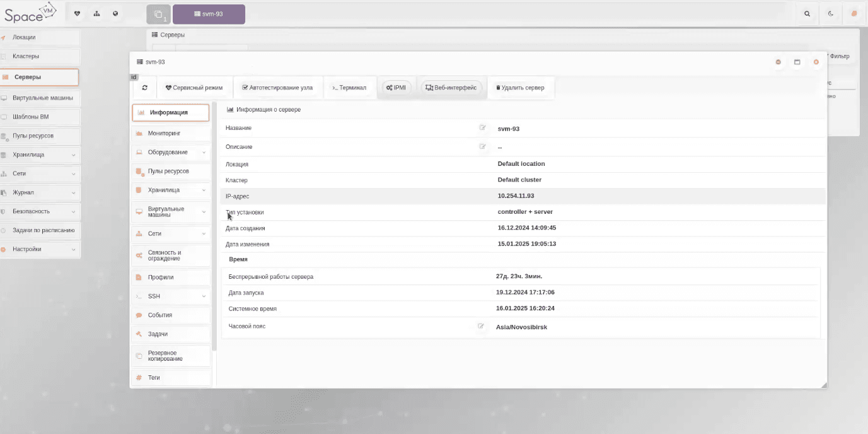Edit the server name with pencil icon
The width and height of the screenshot is (868, 434).
point(482,128)
